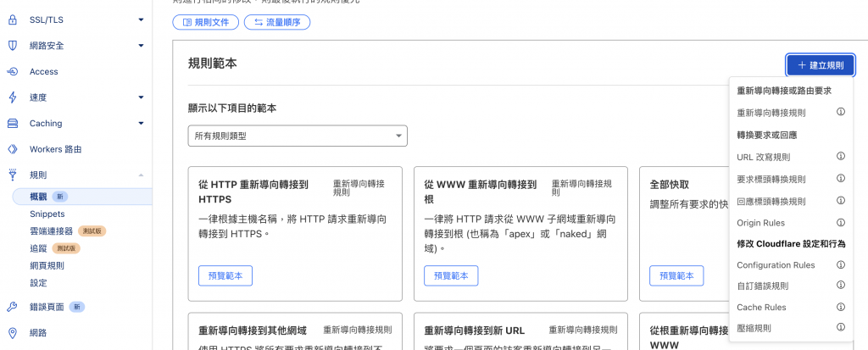
Task: Select 重新導向轉接規則 from the create menu
Action: click(771, 113)
